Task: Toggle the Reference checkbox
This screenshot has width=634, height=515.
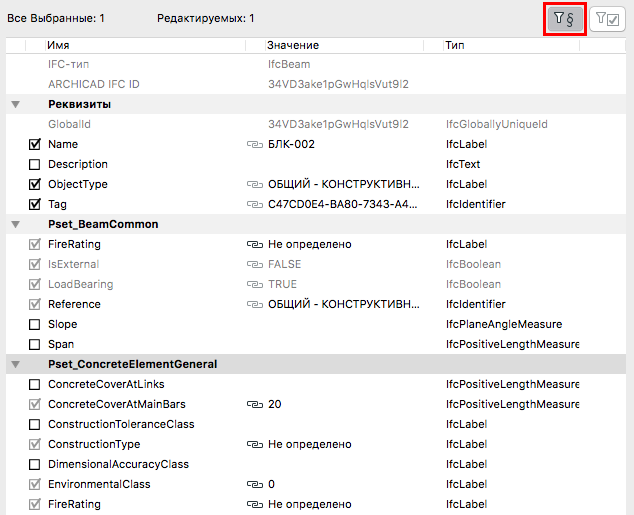Action: 35,304
